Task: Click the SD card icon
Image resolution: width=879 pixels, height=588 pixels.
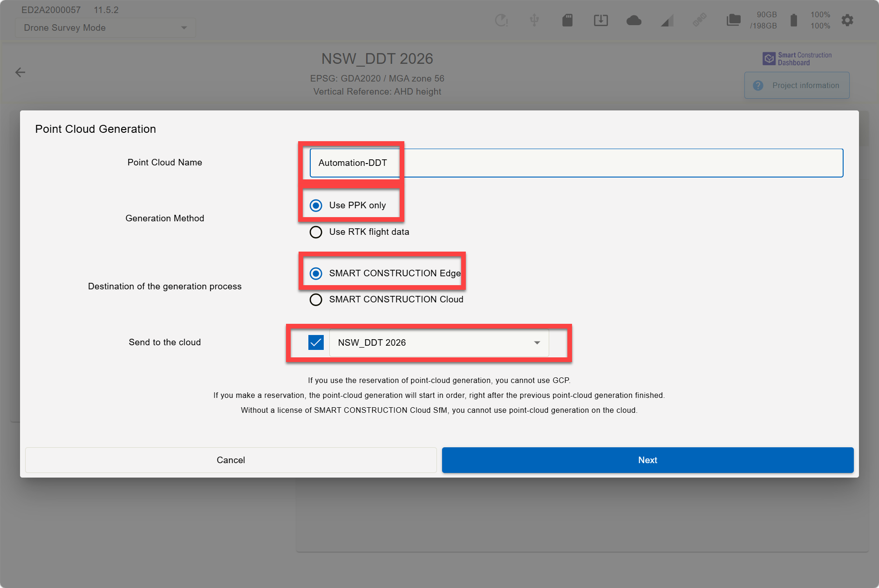Action: 567,20
